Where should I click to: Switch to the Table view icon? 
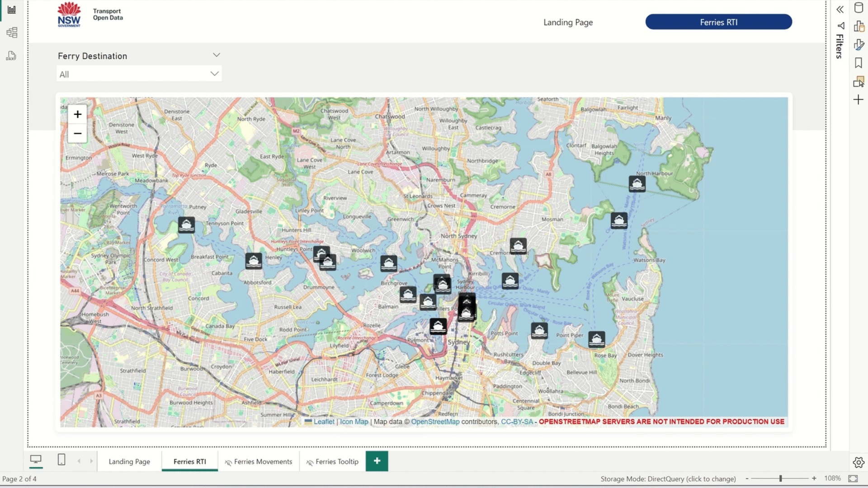pyautogui.click(x=12, y=33)
